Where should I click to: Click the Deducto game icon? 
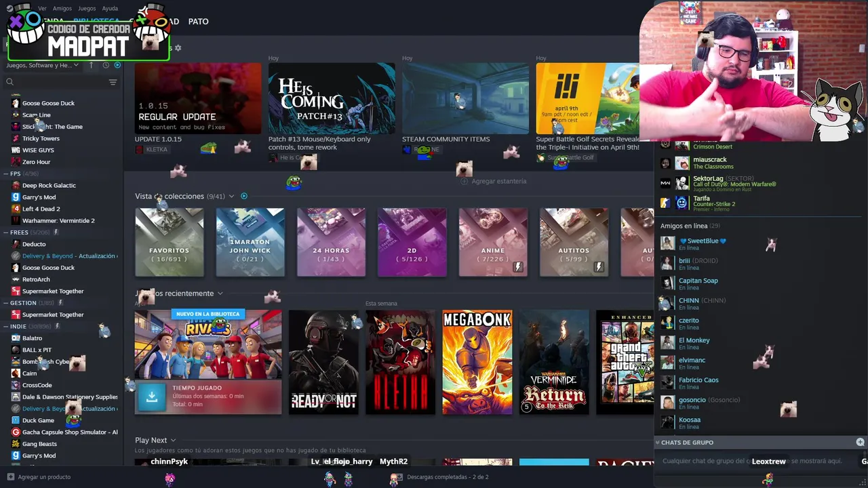coord(16,244)
